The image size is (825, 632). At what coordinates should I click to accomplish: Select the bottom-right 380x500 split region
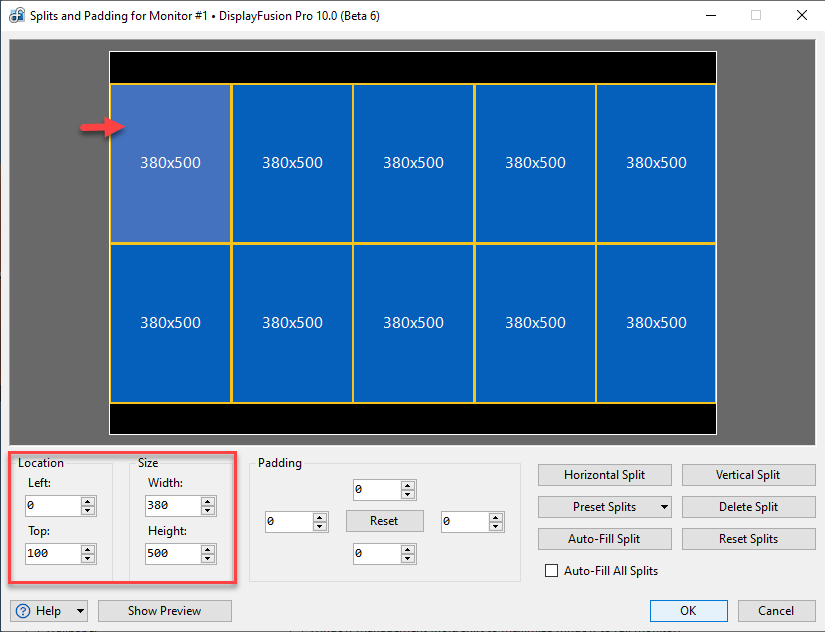[656, 323]
